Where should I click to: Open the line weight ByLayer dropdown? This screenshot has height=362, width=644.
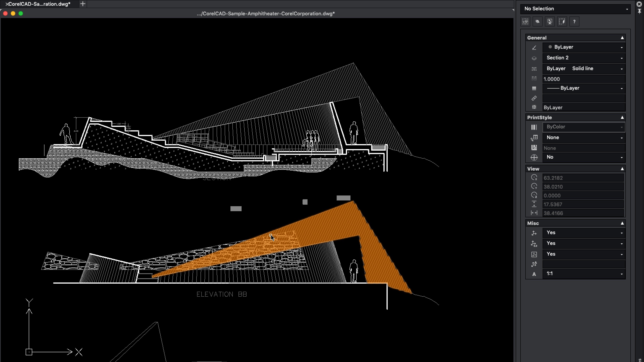[x=584, y=88]
